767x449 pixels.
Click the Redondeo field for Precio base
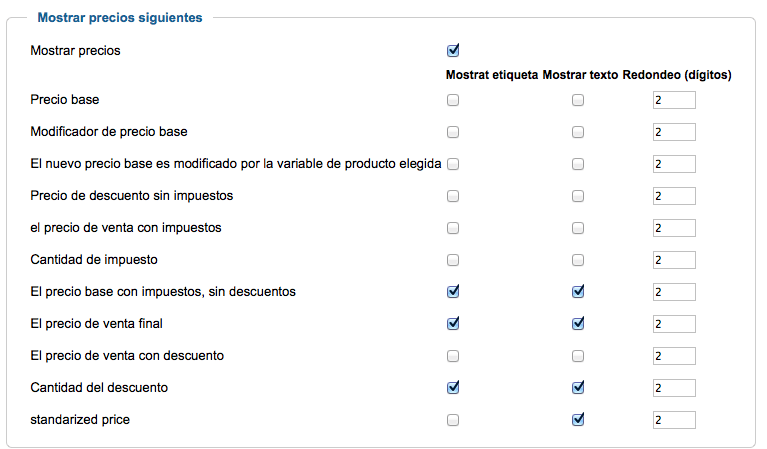(674, 100)
